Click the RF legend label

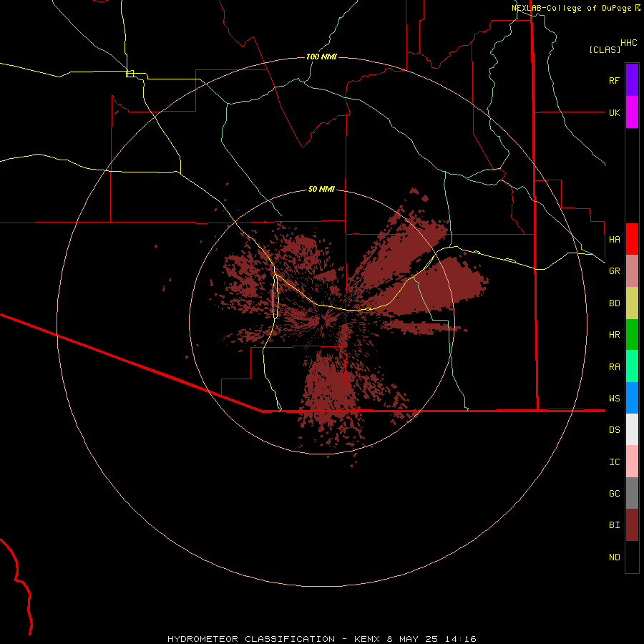click(x=614, y=80)
